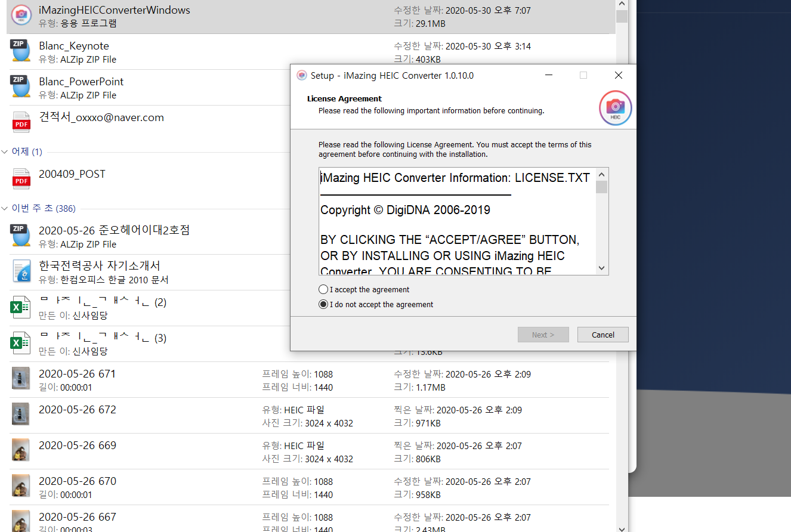This screenshot has height=532, width=791.
Task: Click the license text scroll-up arrow
Action: [x=601, y=175]
